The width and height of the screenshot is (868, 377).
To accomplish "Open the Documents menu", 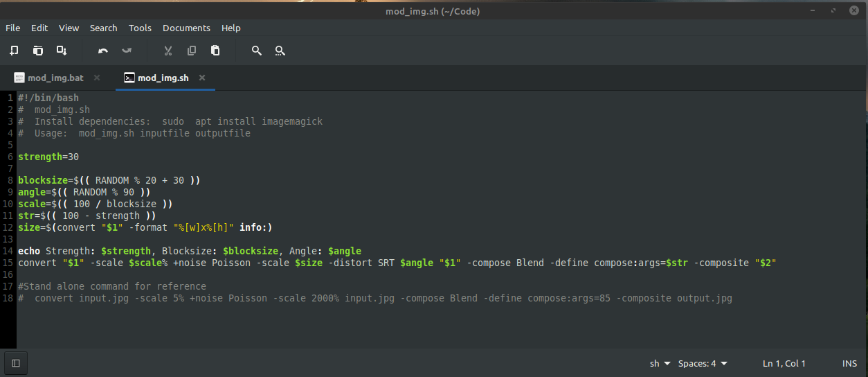I will point(186,28).
